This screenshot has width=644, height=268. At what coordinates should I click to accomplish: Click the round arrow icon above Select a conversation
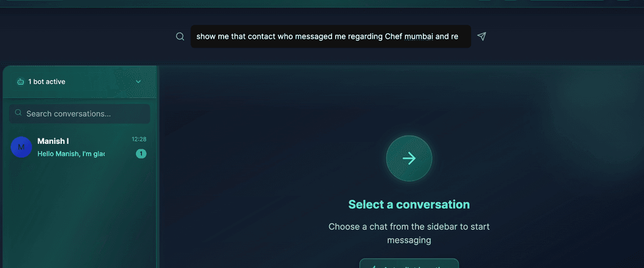coord(409,158)
